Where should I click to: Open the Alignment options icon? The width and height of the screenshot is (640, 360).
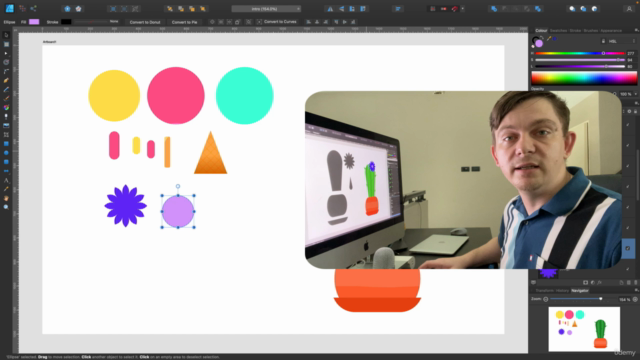(398, 9)
